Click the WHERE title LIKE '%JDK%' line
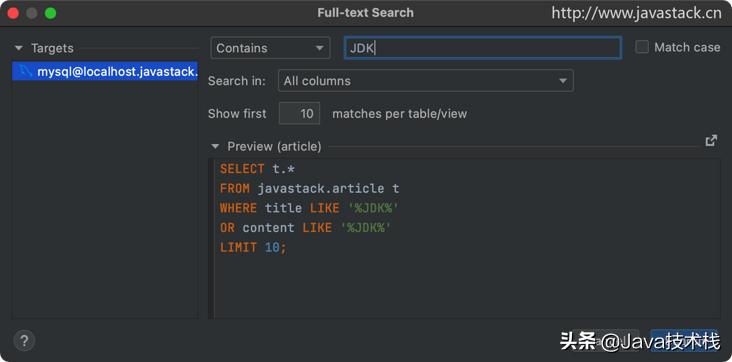This screenshot has height=362, width=732. (x=310, y=208)
